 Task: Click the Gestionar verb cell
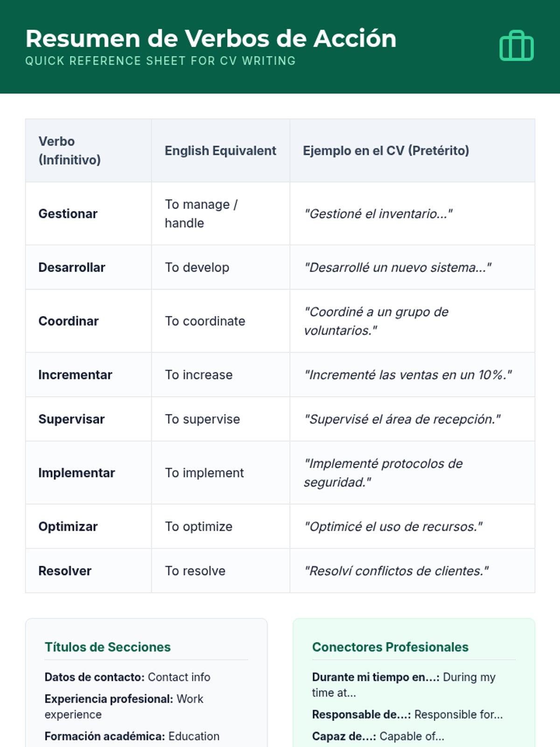coord(68,214)
